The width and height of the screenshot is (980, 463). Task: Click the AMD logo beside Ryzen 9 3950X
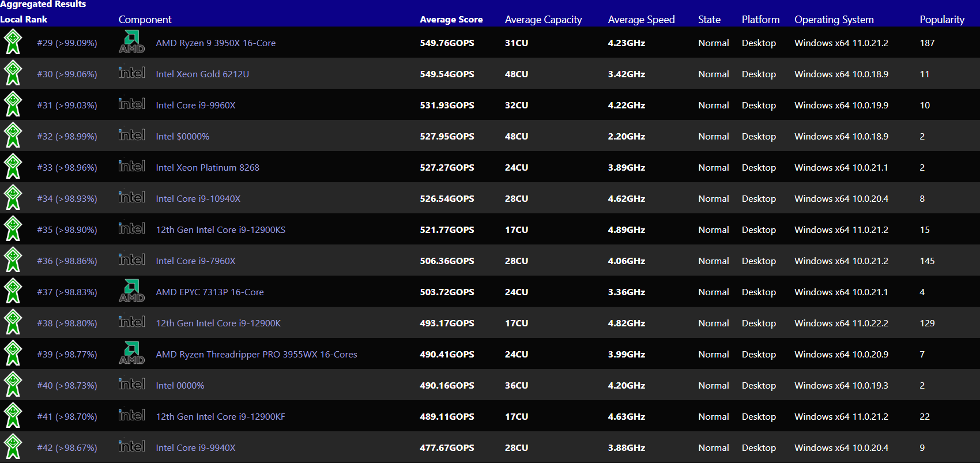tap(131, 42)
